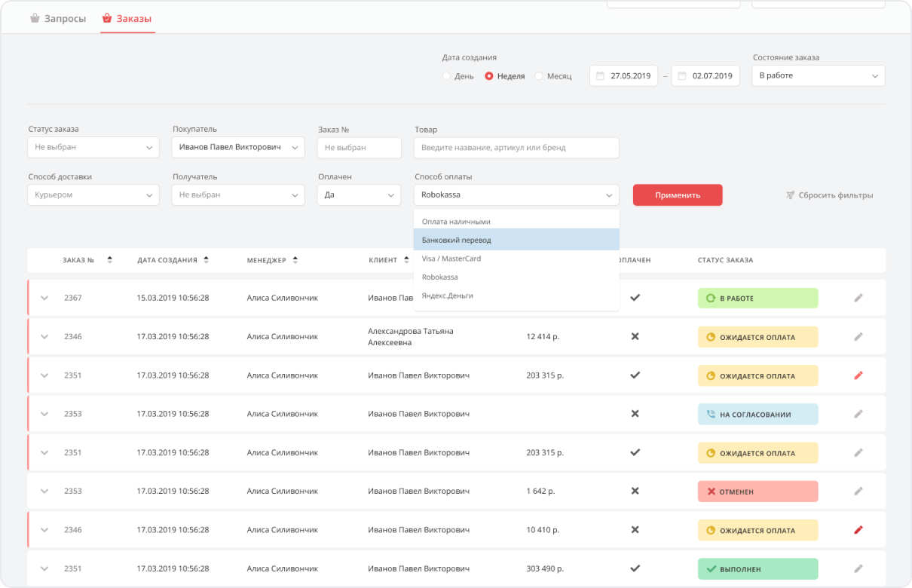
Task: Click the Сбросить фильтры link
Action: point(829,195)
